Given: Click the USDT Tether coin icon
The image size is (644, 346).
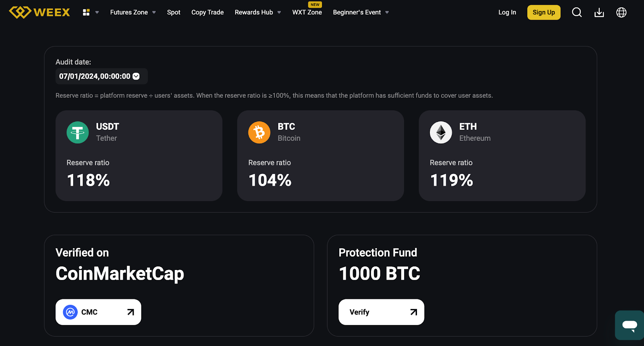Looking at the screenshot, I should pyautogui.click(x=78, y=132).
